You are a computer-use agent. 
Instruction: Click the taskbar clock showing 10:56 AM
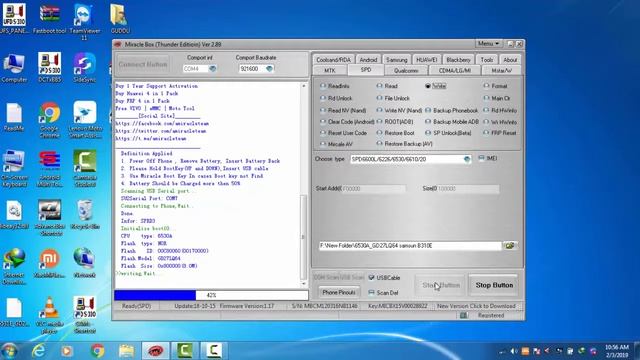tap(616, 351)
